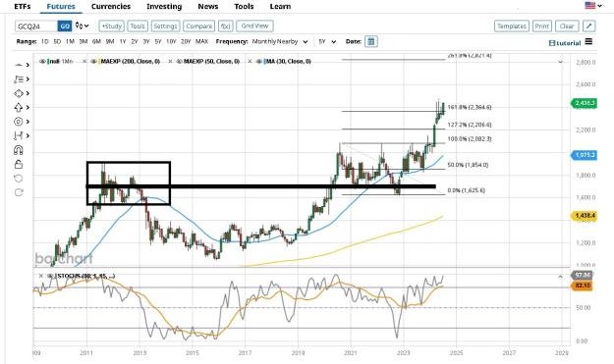Viewport: 614px width, 364px height.
Task: Open the 5Y period dropdown
Action: click(327, 41)
